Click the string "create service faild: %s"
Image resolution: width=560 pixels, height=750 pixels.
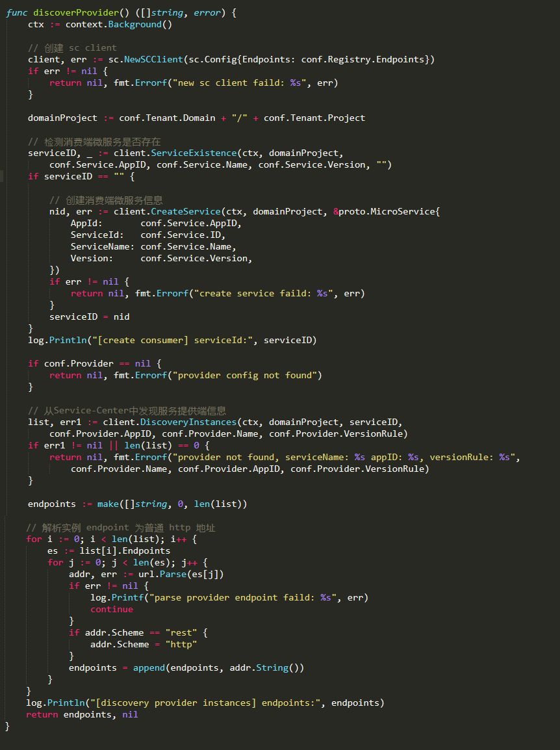click(264, 293)
